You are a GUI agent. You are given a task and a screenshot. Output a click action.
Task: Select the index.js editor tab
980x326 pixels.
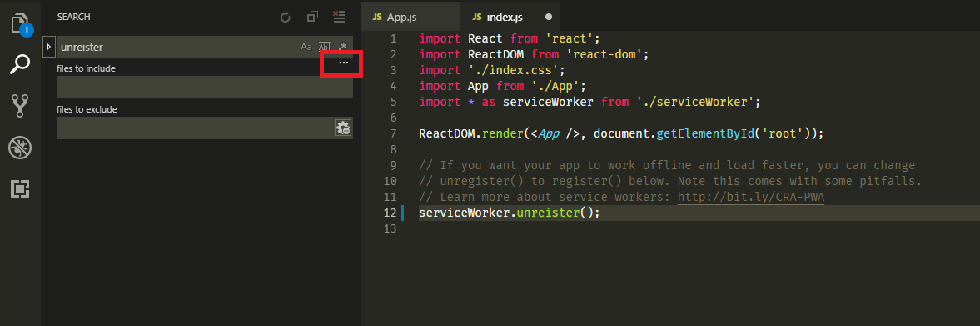pos(509,17)
